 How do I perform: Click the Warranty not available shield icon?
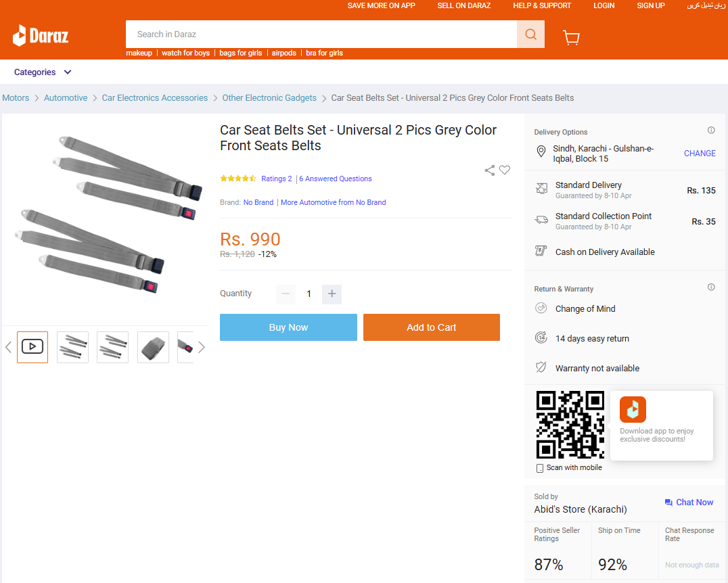(541, 367)
